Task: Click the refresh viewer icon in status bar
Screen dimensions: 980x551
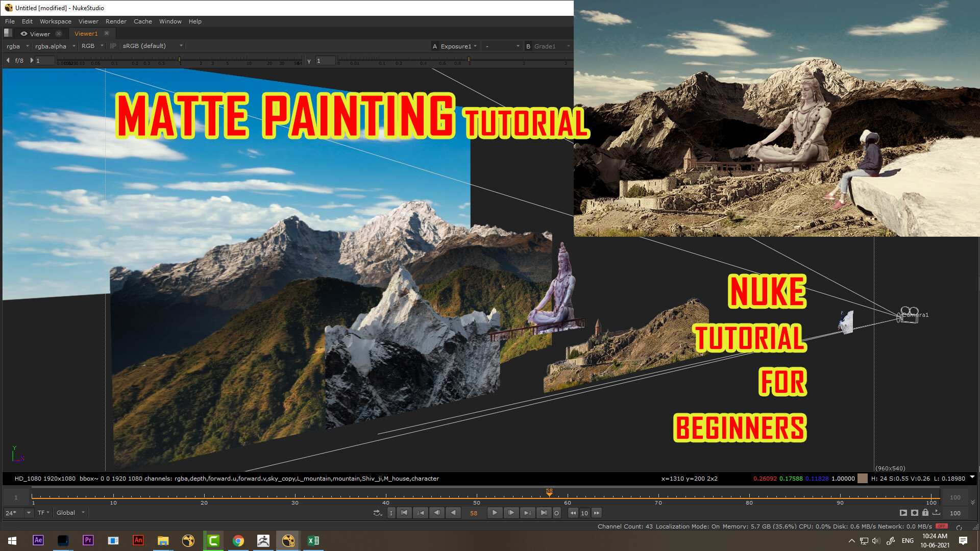Action: 959,527
